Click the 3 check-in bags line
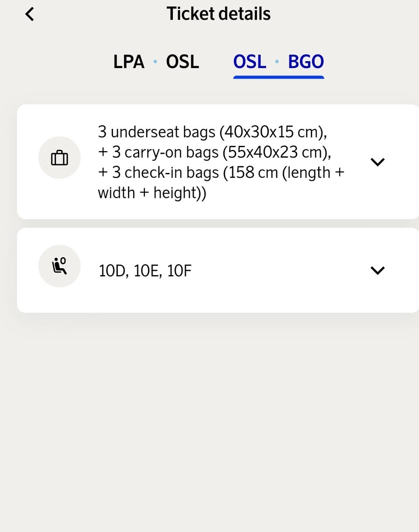This screenshot has height=532, width=419. click(221, 173)
